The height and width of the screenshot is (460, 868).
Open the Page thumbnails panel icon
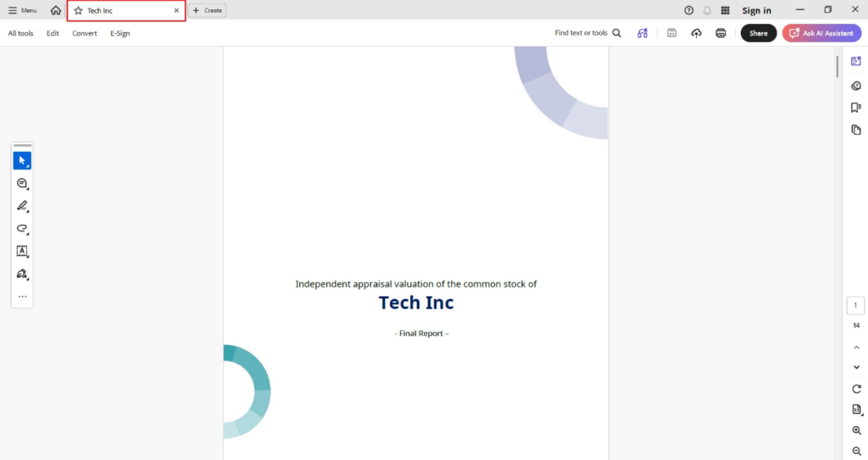[856, 130]
